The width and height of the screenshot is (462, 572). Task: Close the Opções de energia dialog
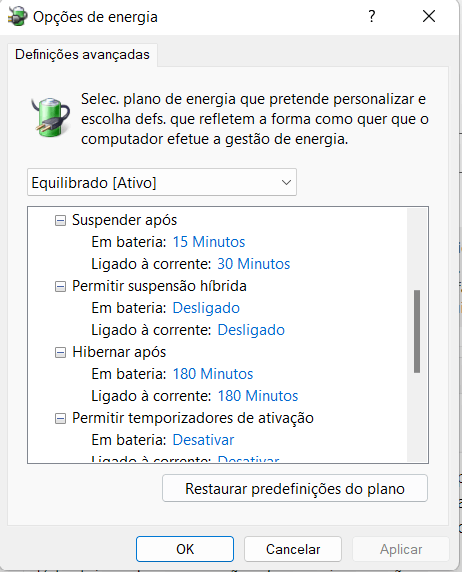(429, 16)
